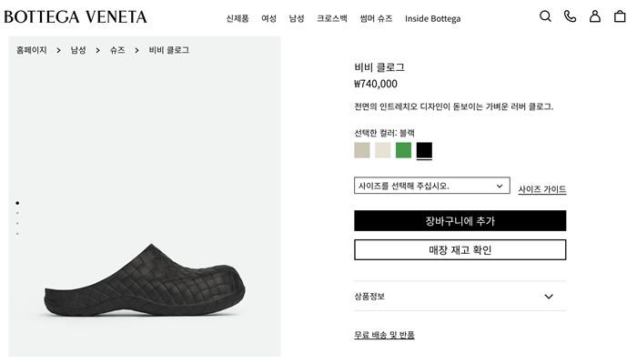Click the Bottega Veneta logo
637x364 pixels.
click(x=76, y=17)
